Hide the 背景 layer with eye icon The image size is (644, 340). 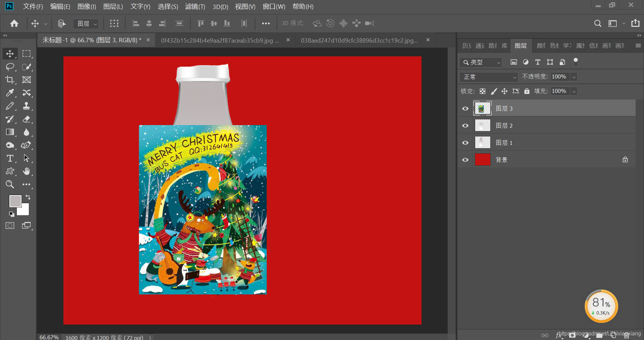point(465,160)
